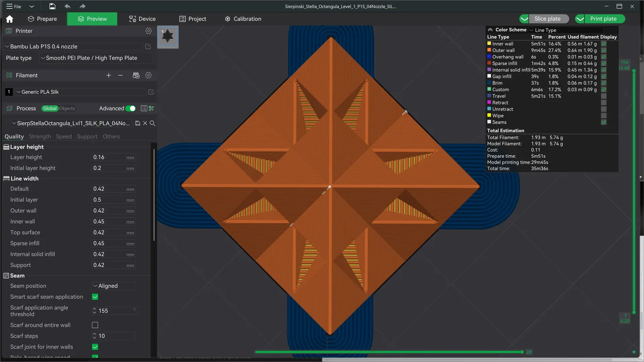644x362 pixels.
Task: Open printer settings gear icon
Action: coord(149,31)
